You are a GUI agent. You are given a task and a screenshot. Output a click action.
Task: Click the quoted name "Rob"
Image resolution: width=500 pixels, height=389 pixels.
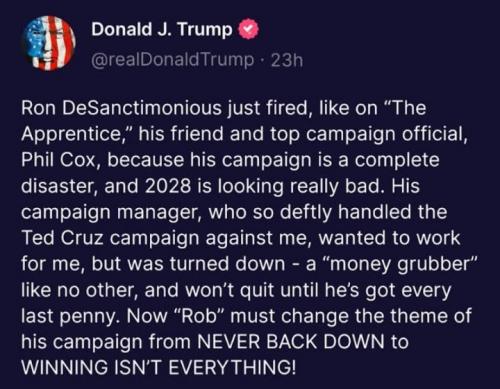click(x=199, y=316)
